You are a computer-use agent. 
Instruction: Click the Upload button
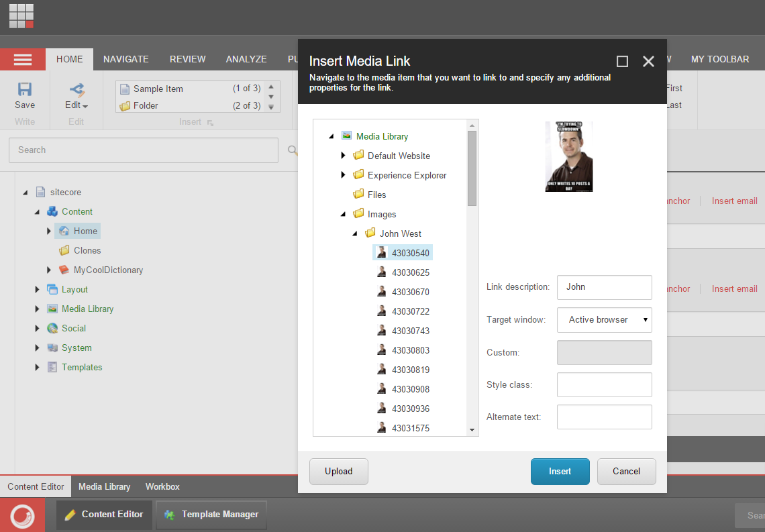pyautogui.click(x=339, y=471)
